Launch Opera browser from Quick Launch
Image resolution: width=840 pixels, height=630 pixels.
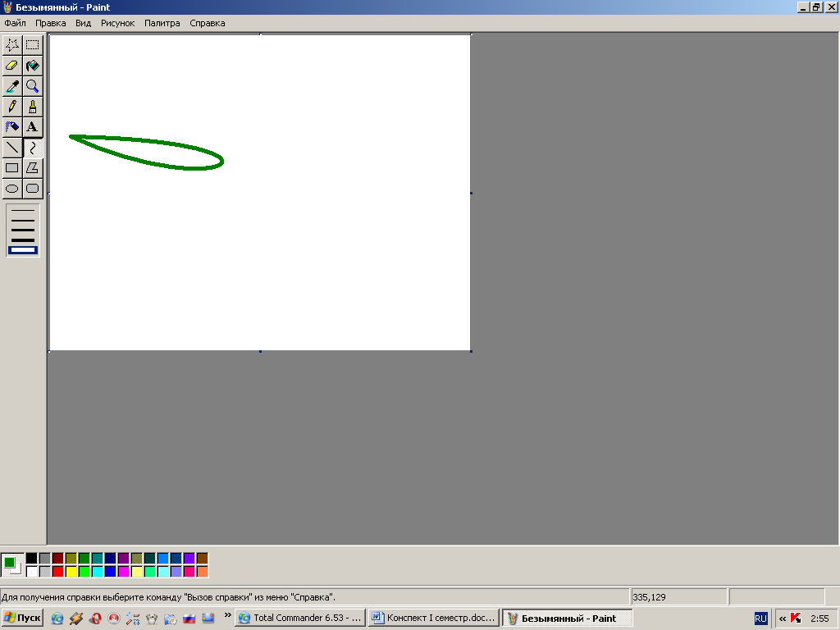(95, 619)
